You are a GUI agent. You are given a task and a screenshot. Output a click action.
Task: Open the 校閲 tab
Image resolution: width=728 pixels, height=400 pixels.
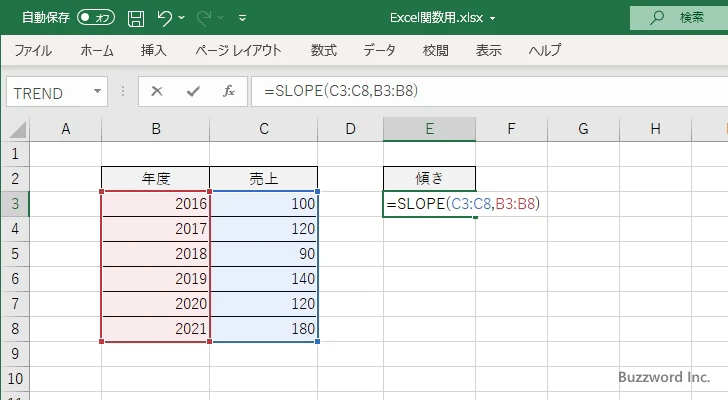coord(436,50)
